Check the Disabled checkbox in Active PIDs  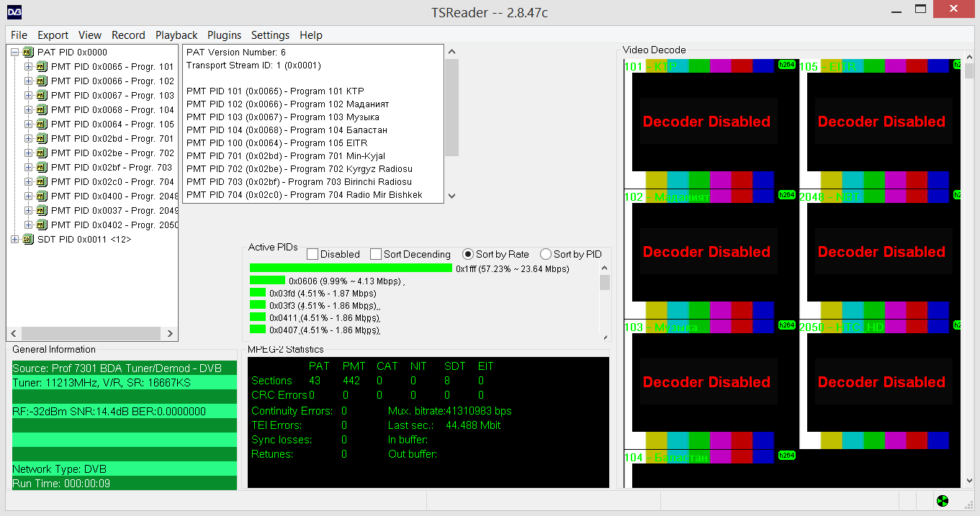click(x=313, y=254)
